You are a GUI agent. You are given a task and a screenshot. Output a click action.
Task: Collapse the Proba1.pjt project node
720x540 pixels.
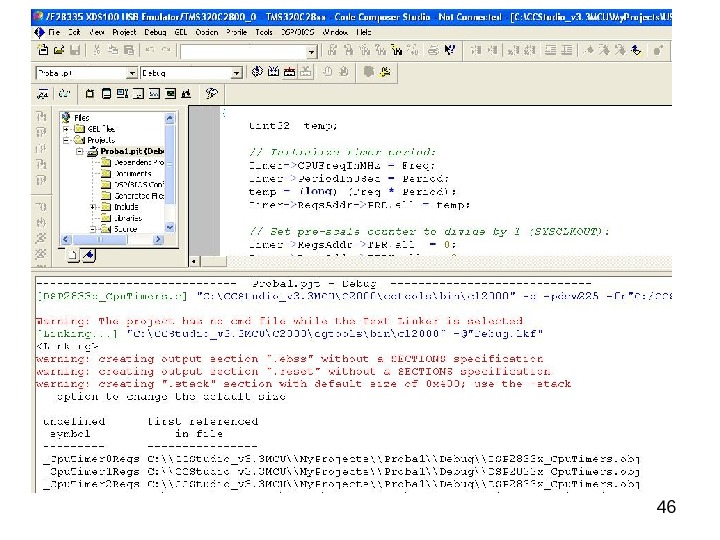(79, 151)
